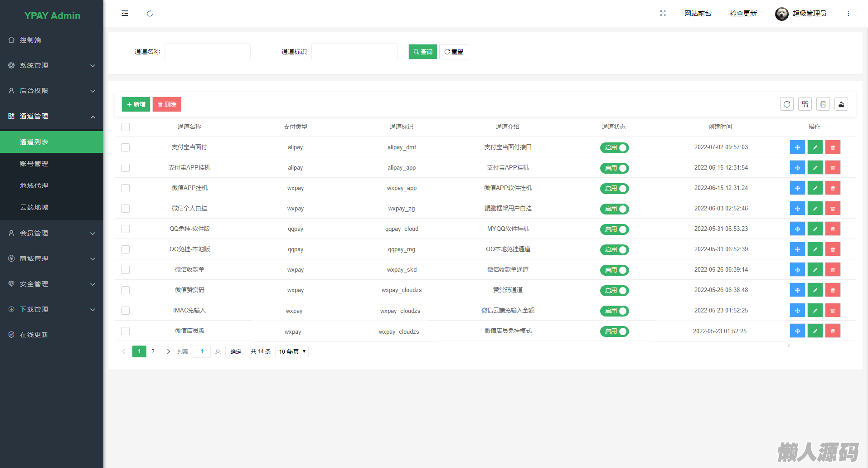Viewport: 868px width, 468px height.
Task: Click the green 新增 button
Action: pos(136,104)
